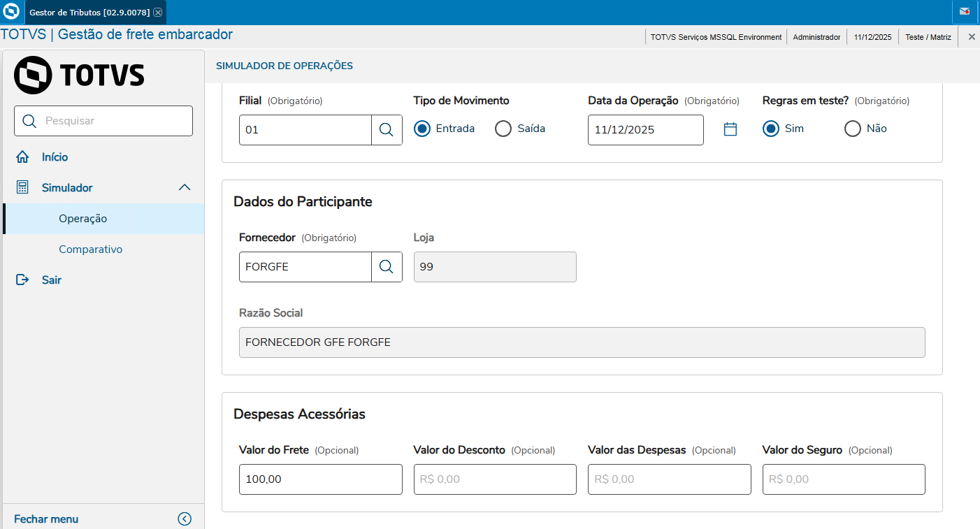
Task: Open the Comparativo submenu item
Action: point(103,249)
